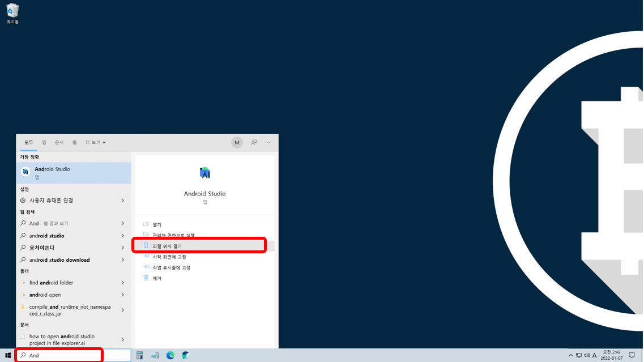Screen dimensions: 644x362
Task: Select the Android Studio best match result
Action: tap(74, 173)
